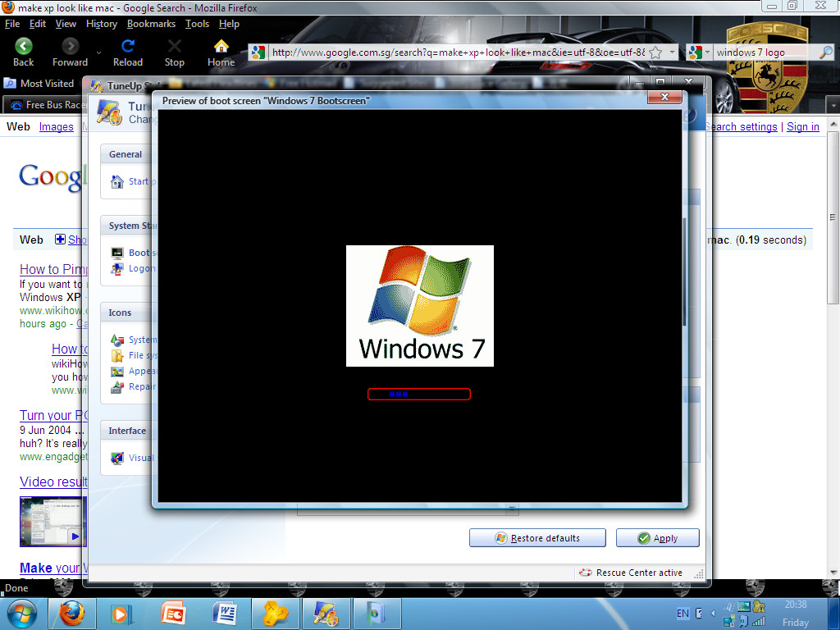Click the Restore defaults button
Image resolution: width=840 pixels, height=630 pixels.
(x=537, y=537)
